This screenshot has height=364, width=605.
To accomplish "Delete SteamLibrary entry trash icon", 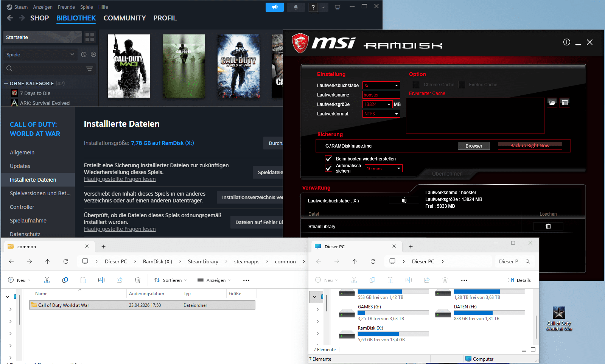I will point(548,227).
